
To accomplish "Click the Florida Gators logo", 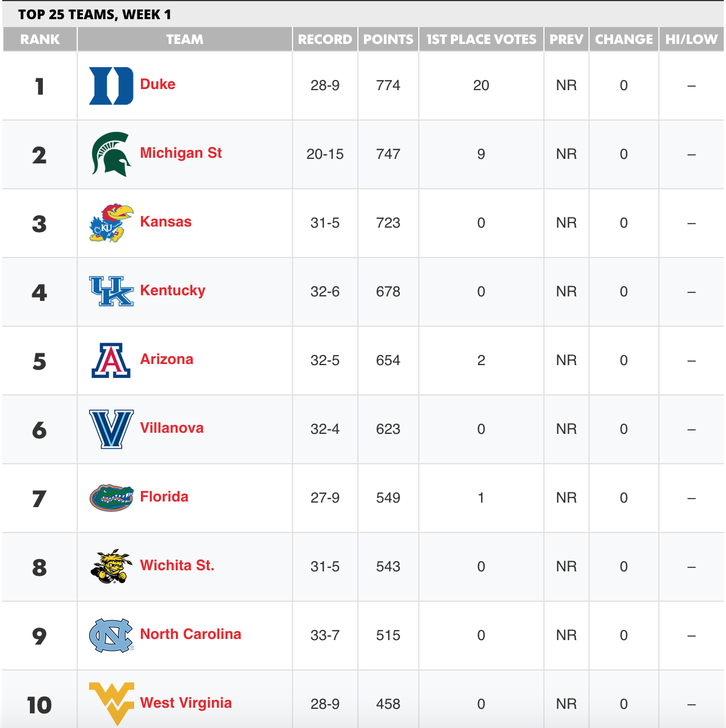I will tap(111, 498).
